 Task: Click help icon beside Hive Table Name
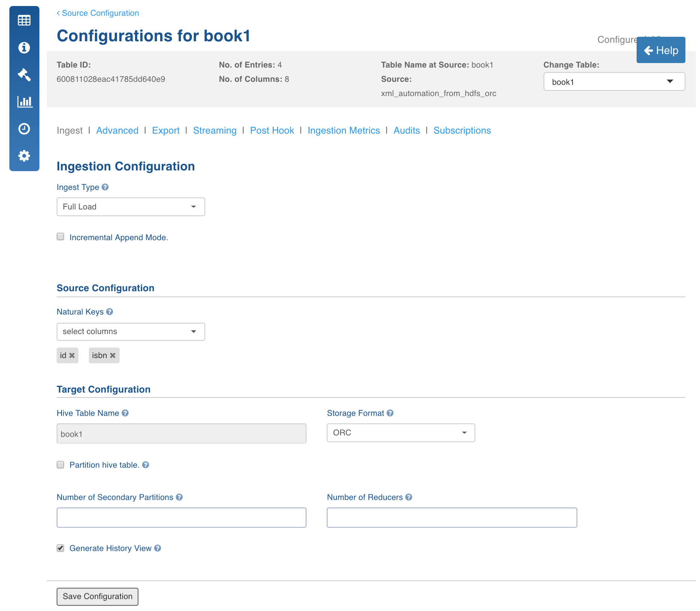tap(125, 413)
